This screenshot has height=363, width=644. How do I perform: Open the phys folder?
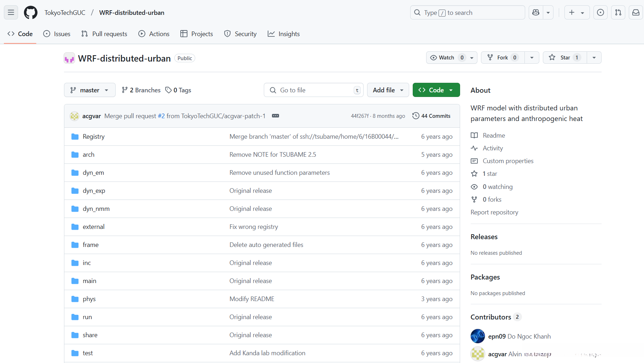[89, 299]
